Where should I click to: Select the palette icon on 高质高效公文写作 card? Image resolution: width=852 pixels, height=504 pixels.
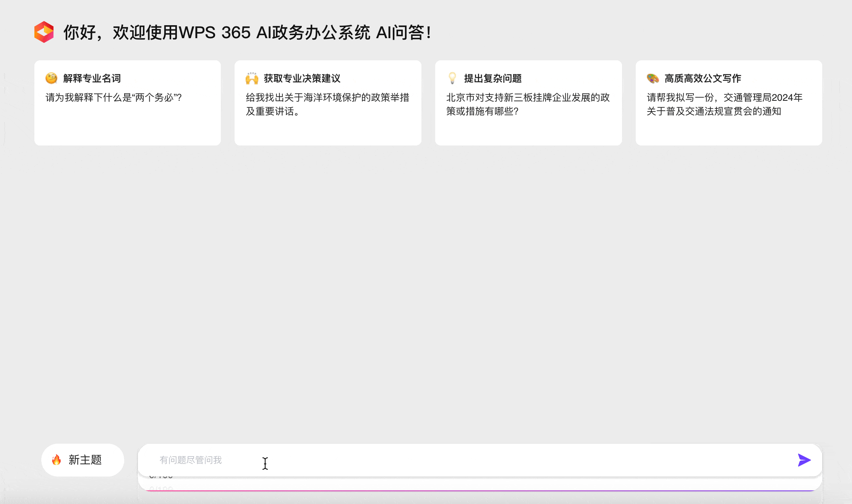pyautogui.click(x=652, y=78)
